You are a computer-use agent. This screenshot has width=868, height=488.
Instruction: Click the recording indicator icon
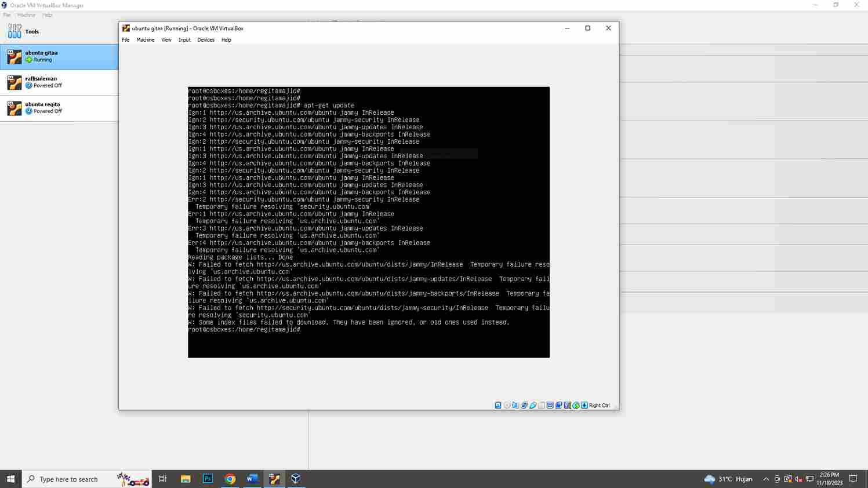pos(559,405)
